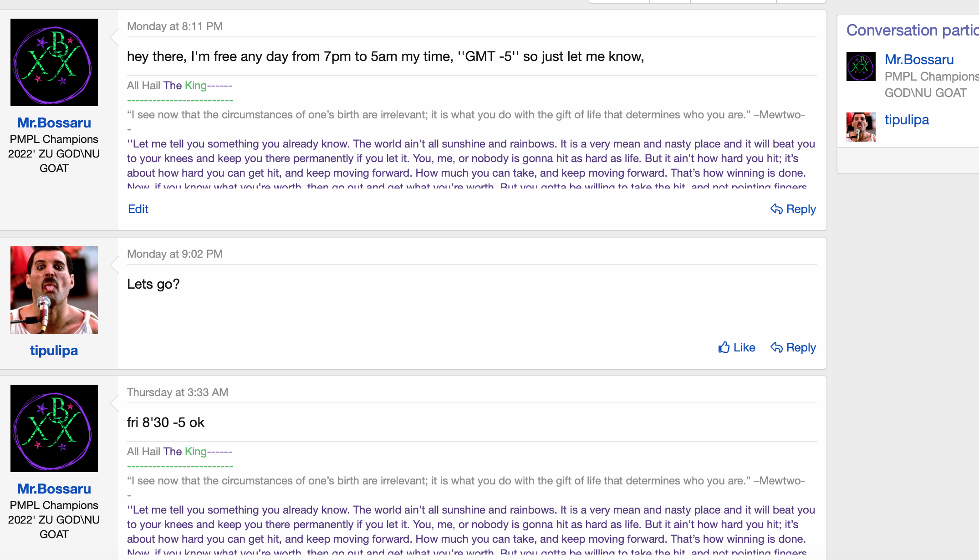Click the reply arrow icon on tipulipa's message

coord(776,347)
